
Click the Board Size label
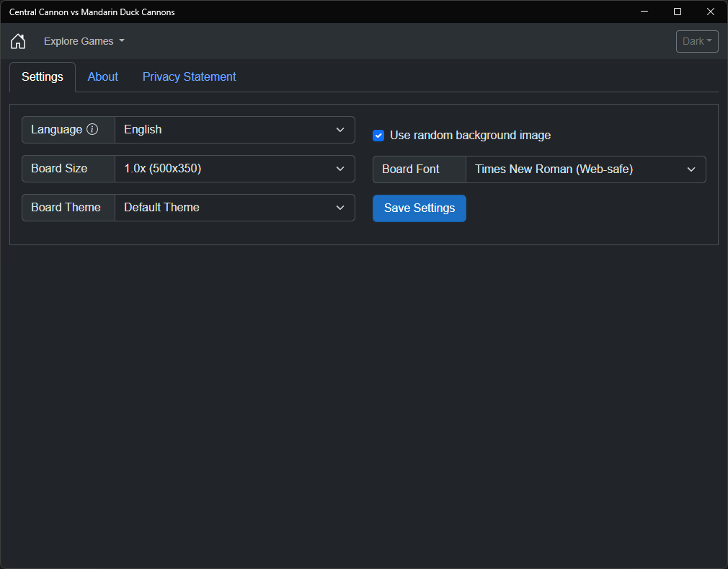coord(59,169)
